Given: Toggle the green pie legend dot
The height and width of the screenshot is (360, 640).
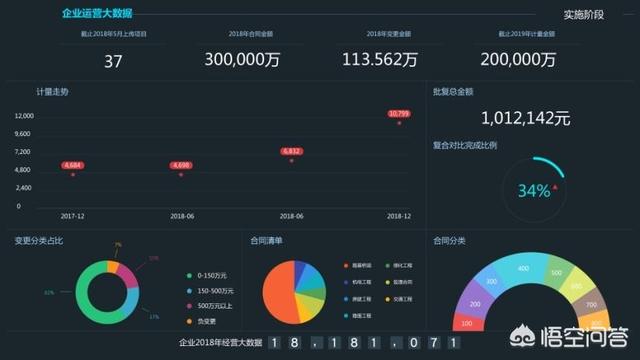Looking at the screenshot, I should point(387,266).
